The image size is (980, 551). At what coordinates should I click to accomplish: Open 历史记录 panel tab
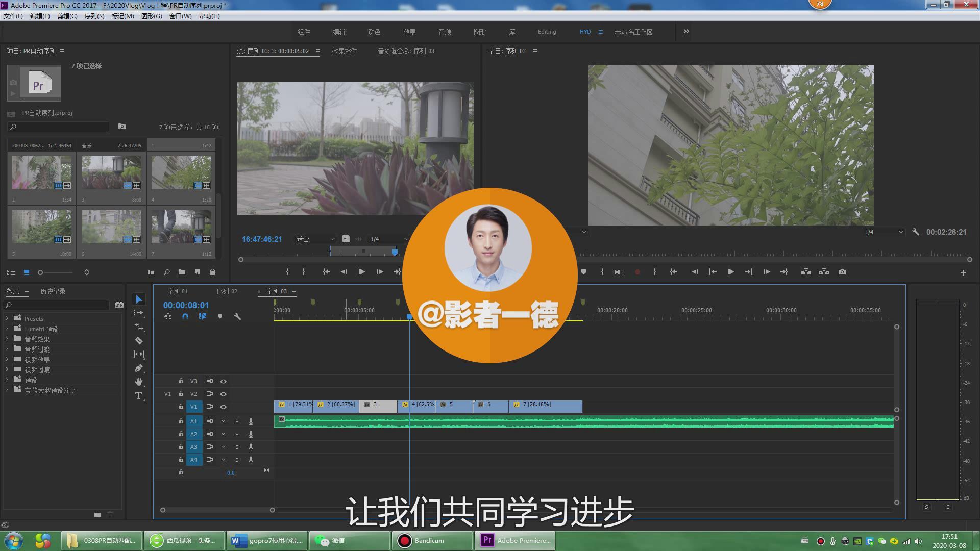(53, 291)
